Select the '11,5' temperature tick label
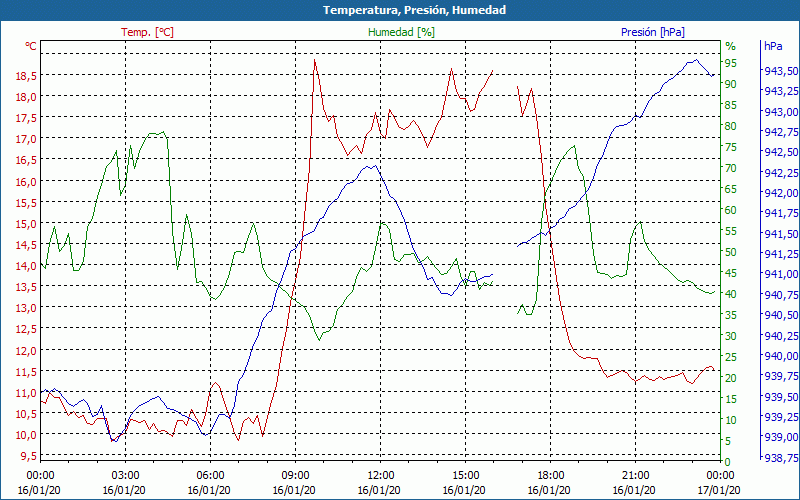Viewport: 800px width, 500px height. pos(26,371)
